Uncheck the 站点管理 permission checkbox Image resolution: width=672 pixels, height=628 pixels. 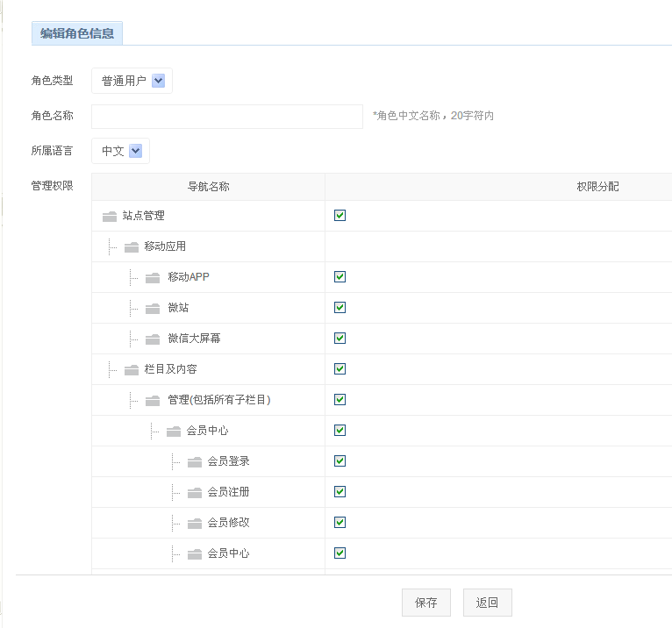(340, 216)
